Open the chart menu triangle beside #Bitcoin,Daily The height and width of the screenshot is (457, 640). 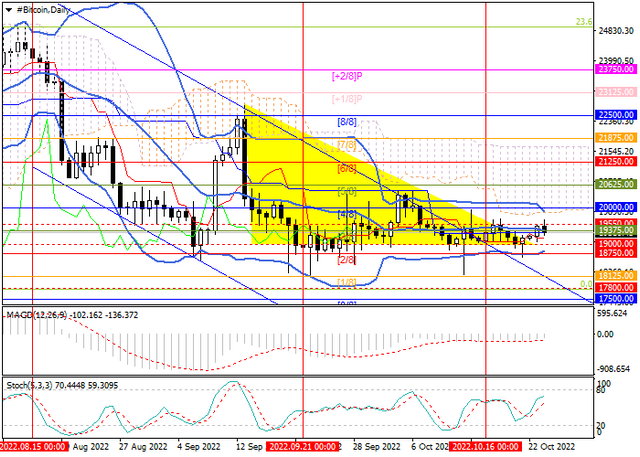click(x=9, y=10)
